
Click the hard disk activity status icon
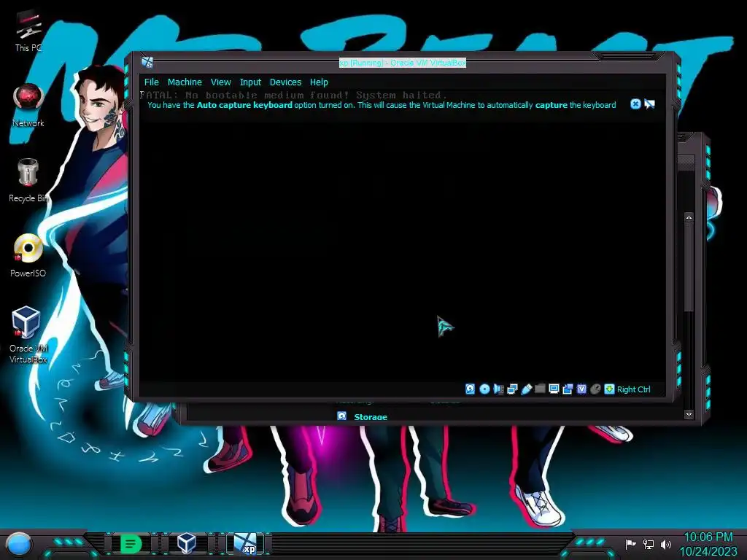pos(470,389)
